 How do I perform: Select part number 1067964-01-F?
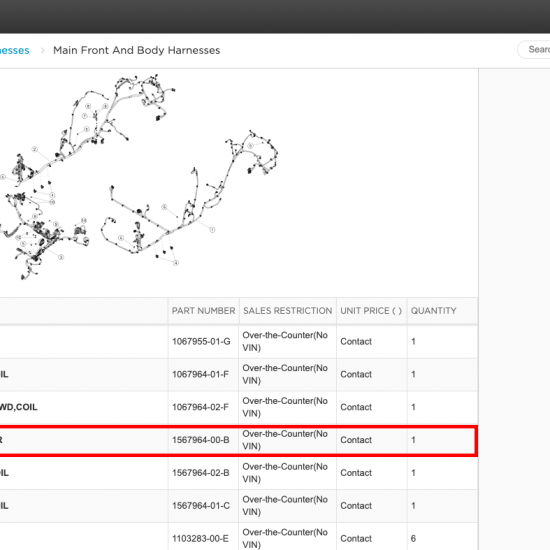click(x=200, y=374)
